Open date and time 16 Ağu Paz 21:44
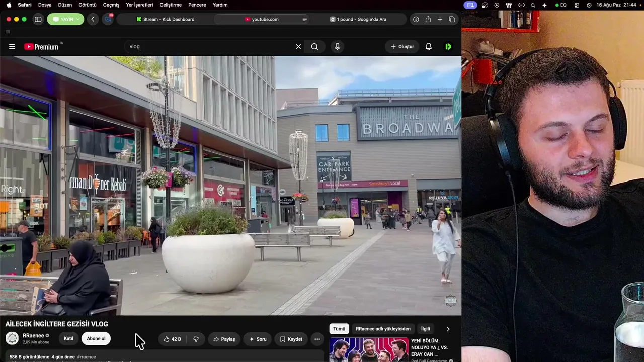Image resolution: width=644 pixels, height=362 pixels. coord(616,5)
